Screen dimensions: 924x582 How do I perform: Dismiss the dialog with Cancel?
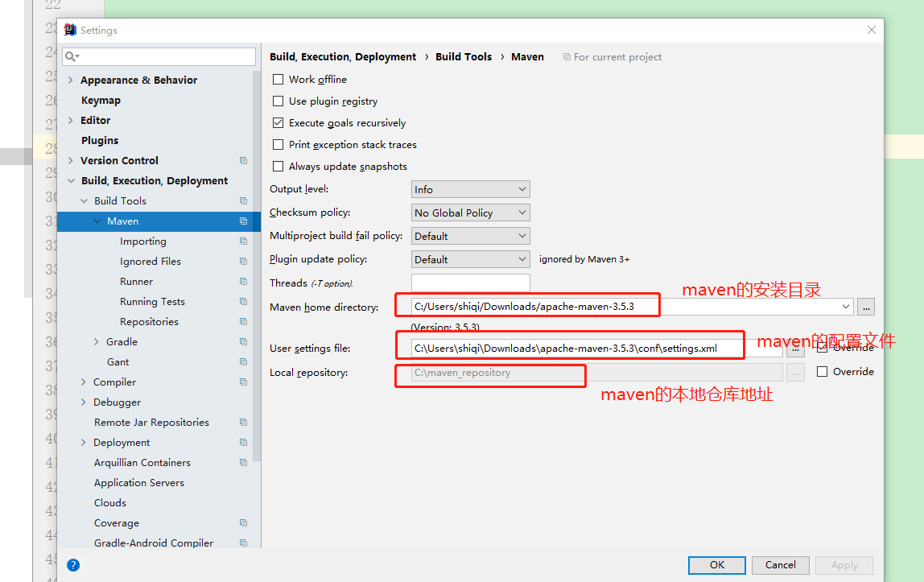tap(780, 565)
